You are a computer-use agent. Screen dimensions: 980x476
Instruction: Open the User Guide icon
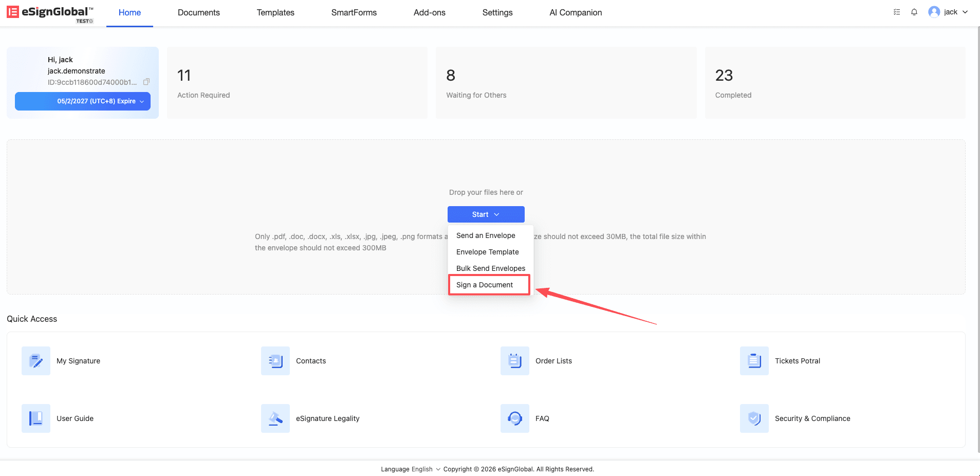point(36,418)
